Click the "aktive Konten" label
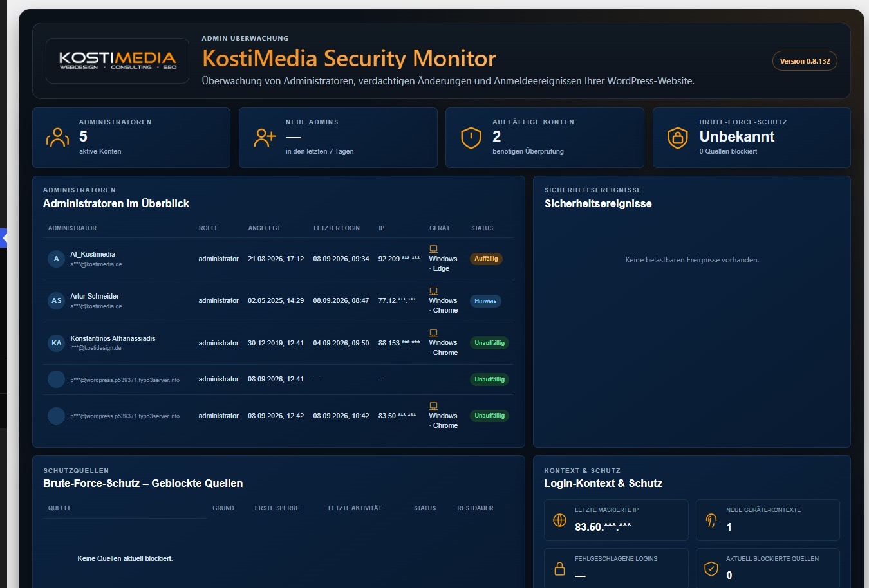Screen dimensions: 869x588 pos(100,151)
